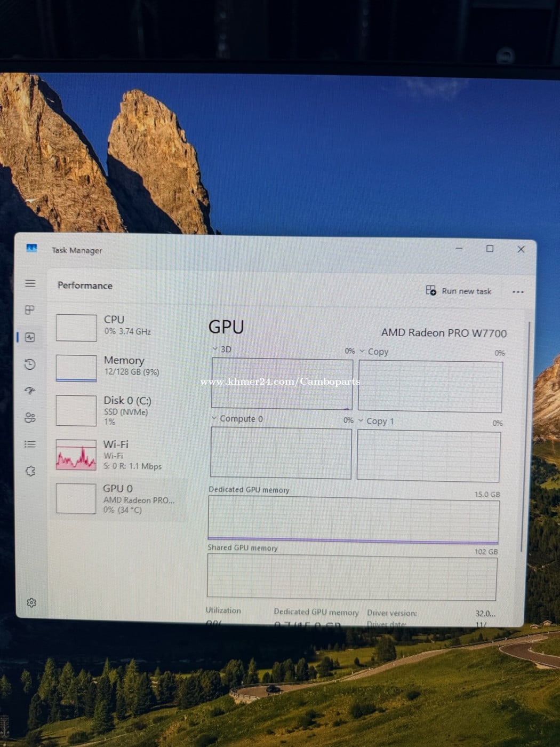This screenshot has width=560, height=747.
Task: Click the Shared GPU memory graph
Action: pyautogui.click(x=352, y=578)
